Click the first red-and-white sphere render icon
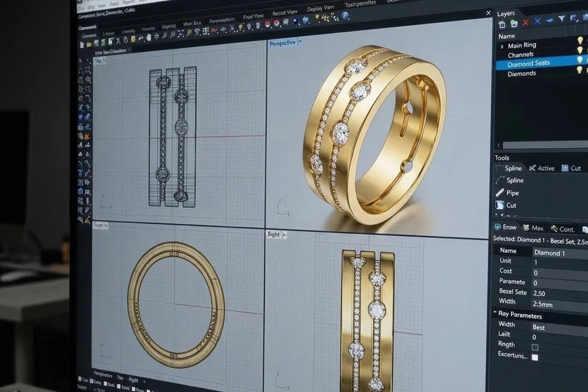This screenshot has height=392, width=588. tap(267, 24)
